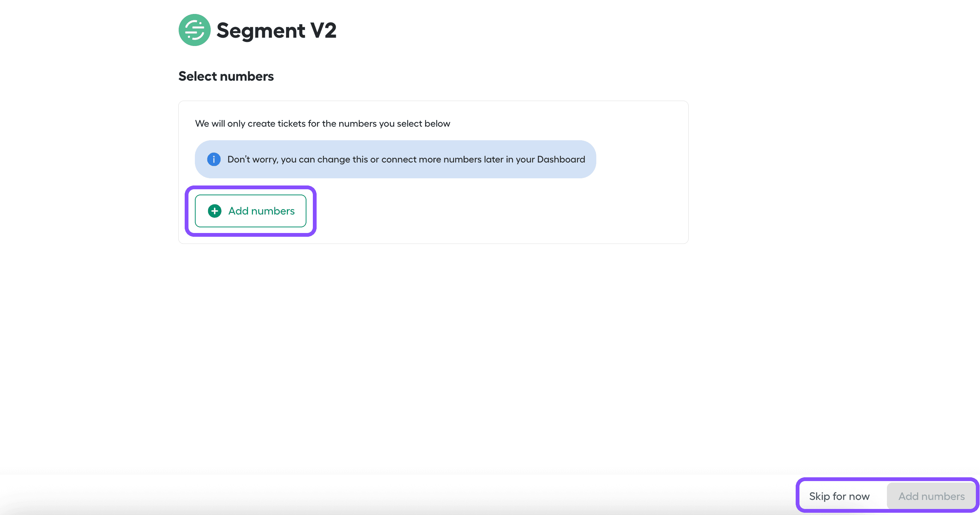Click the 'We will only create tickets' sentence
The width and height of the screenshot is (980, 515).
322,124
